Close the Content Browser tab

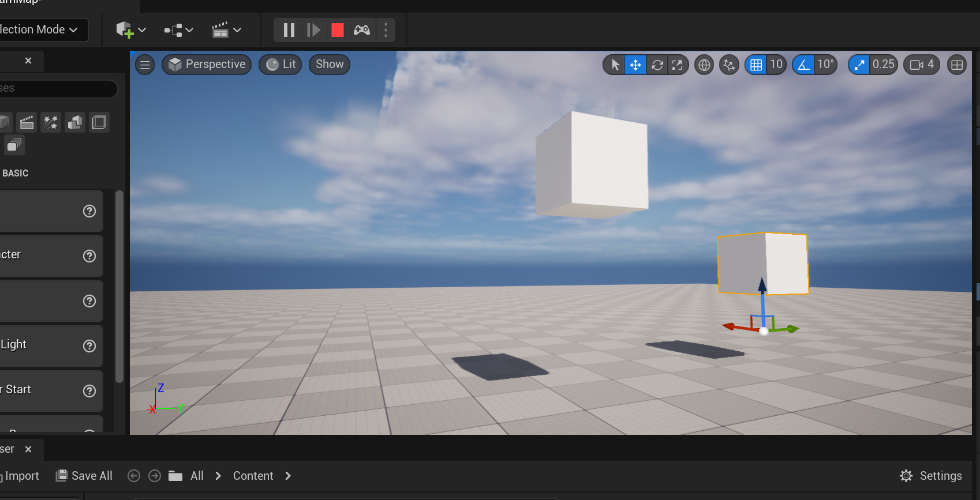28,449
